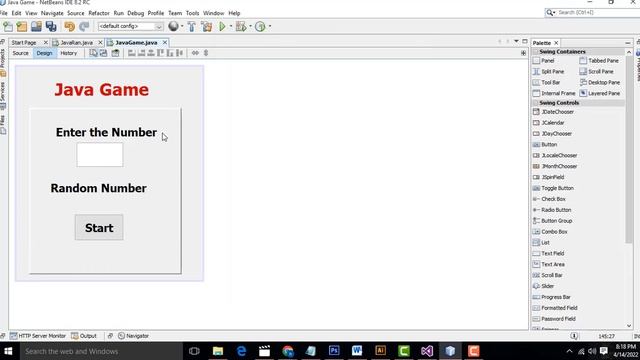Click the Open Project toolbar icon

[x=36, y=27]
